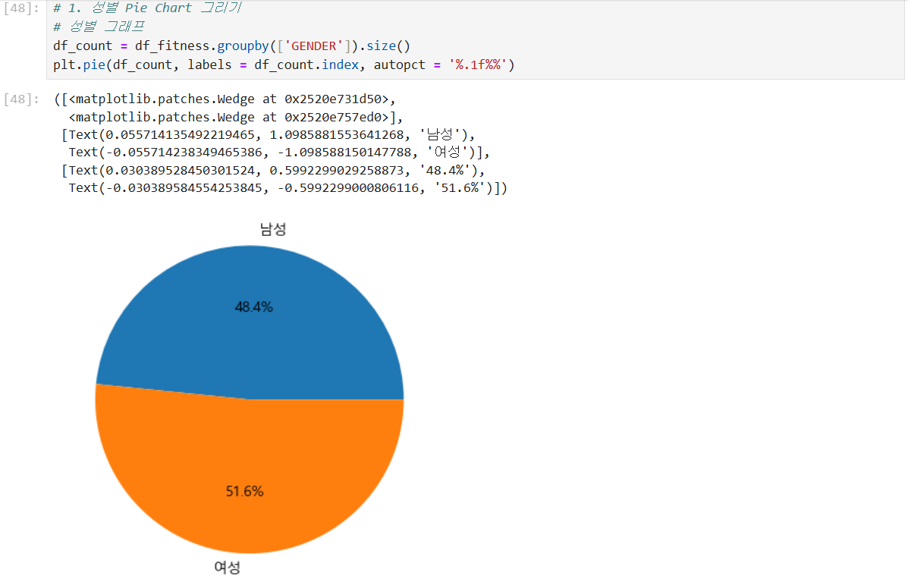The image size is (908, 588).
Task: Click the Text output line containing '여성'
Action: [x=279, y=153]
